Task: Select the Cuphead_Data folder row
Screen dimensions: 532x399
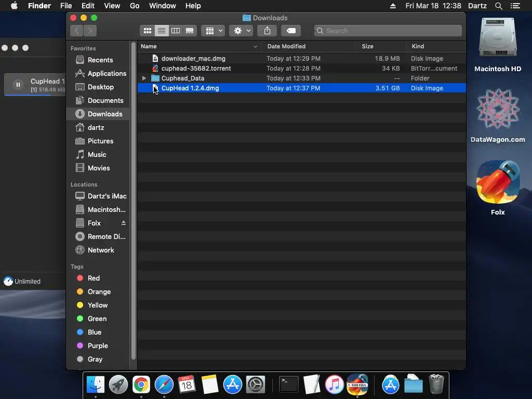Action: click(302, 78)
